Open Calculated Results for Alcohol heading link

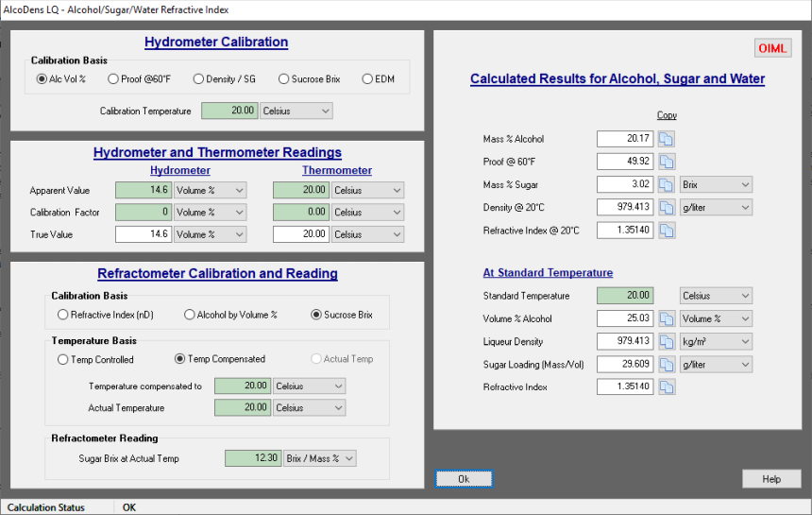(617, 78)
